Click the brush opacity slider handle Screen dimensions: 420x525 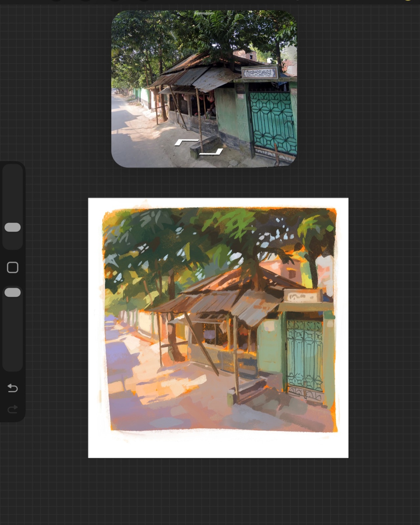tap(13, 292)
